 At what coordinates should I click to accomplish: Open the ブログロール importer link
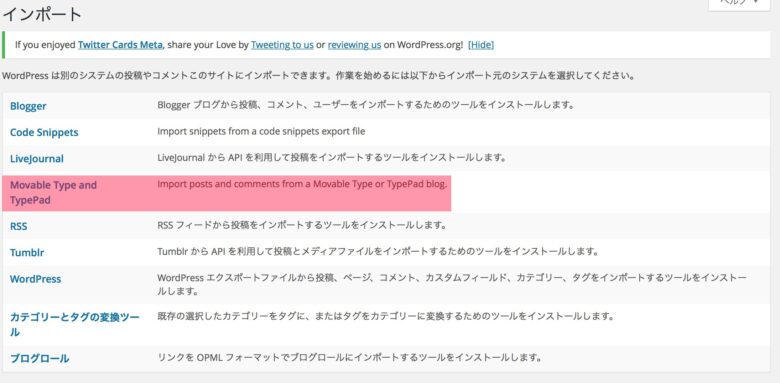tap(39, 358)
